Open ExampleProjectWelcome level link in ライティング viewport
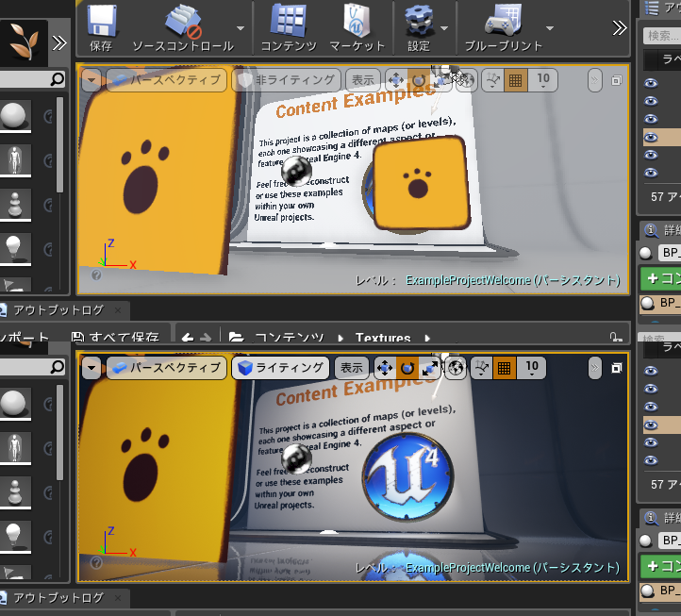This screenshot has height=616, width=681. pos(512,568)
